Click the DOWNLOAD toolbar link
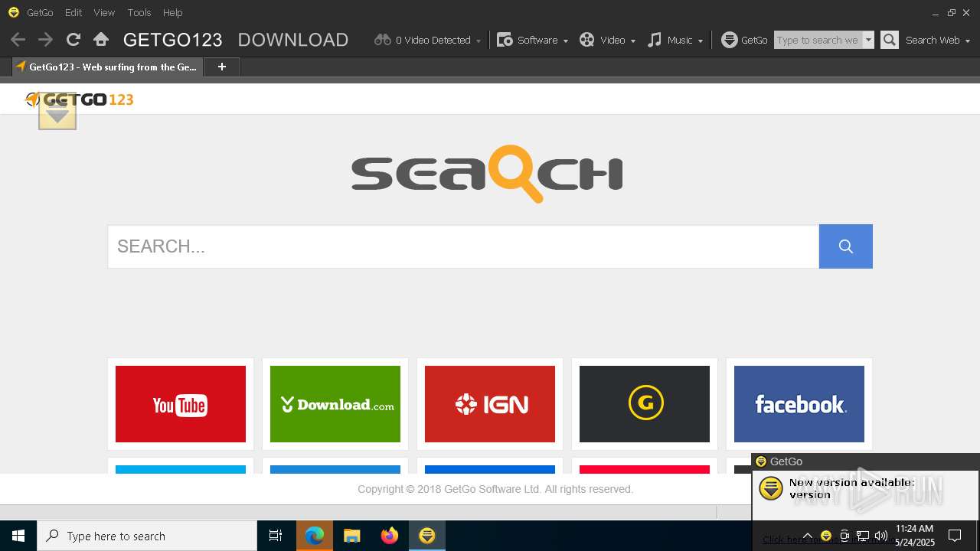This screenshot has width=980, height=551. 293,40
